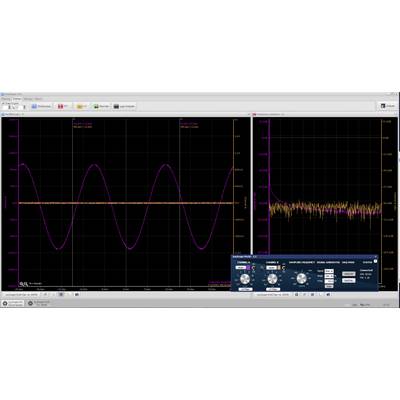Viewport: 400px width, 400px height.
Task: Click the tan Channel B color swatch
Action: tap(279, 268)
